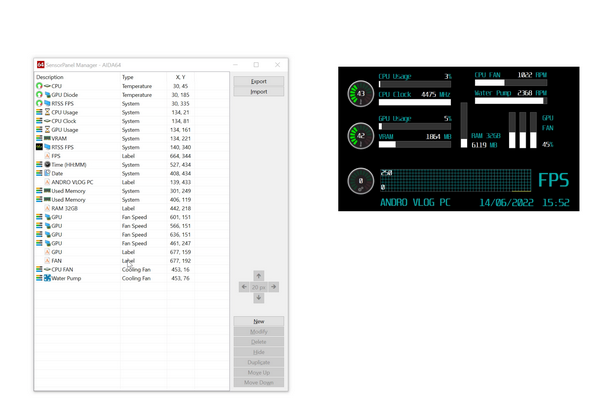This screenshot has height=419, width=600.
Task: Click the Water Pump RPM bar in panel
Action: tap(509, 101)
